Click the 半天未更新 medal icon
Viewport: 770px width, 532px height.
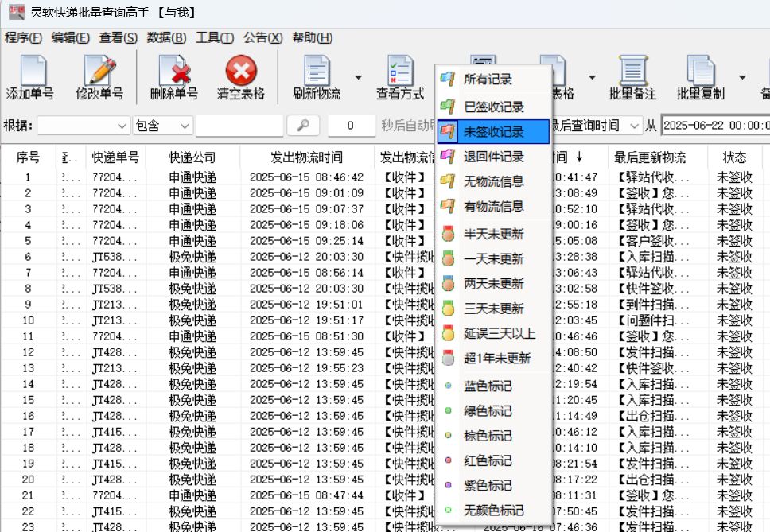(448, 234)
